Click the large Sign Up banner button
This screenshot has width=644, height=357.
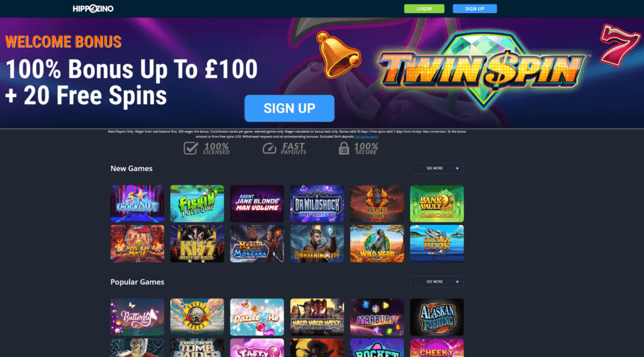tap(289, 108)
